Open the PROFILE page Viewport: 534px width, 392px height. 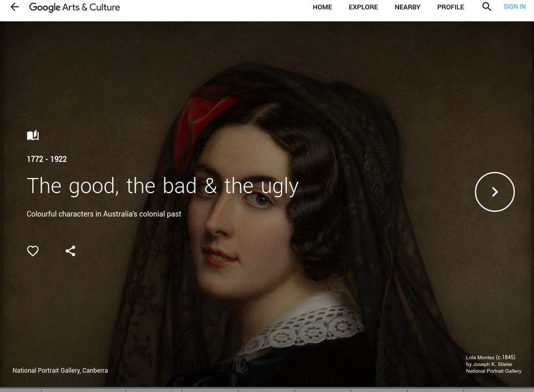(451, 7)
